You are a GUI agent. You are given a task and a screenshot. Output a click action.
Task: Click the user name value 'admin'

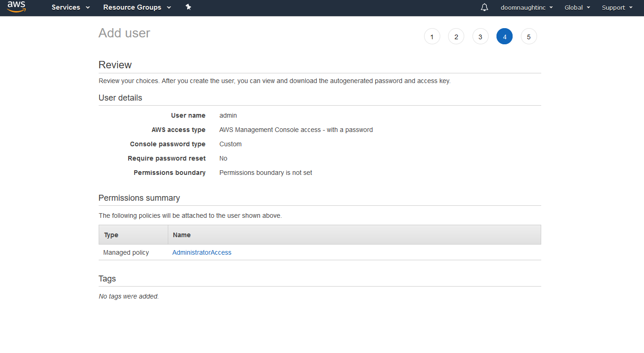(x=228, y=115)
